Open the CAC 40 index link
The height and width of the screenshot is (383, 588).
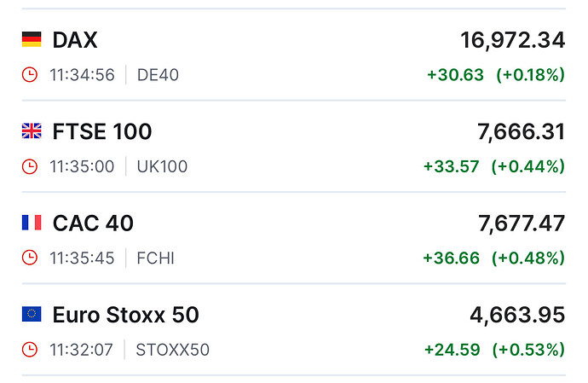click(x=93, y=223)
